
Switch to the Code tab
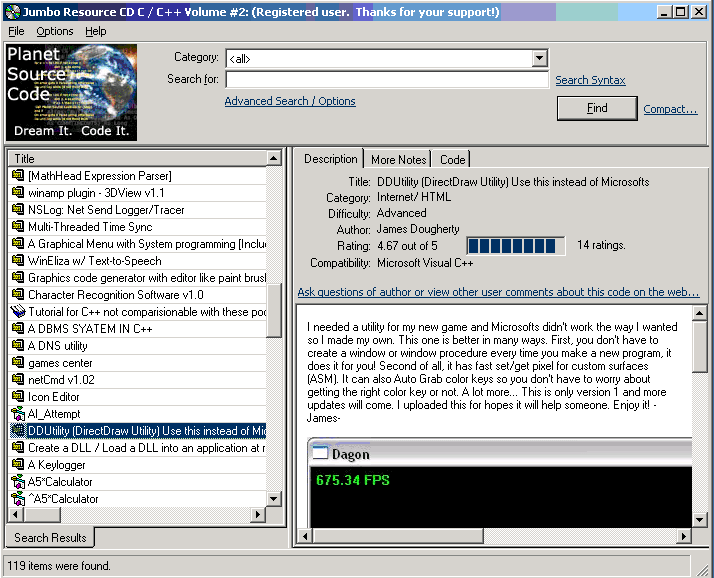[452, 160]
